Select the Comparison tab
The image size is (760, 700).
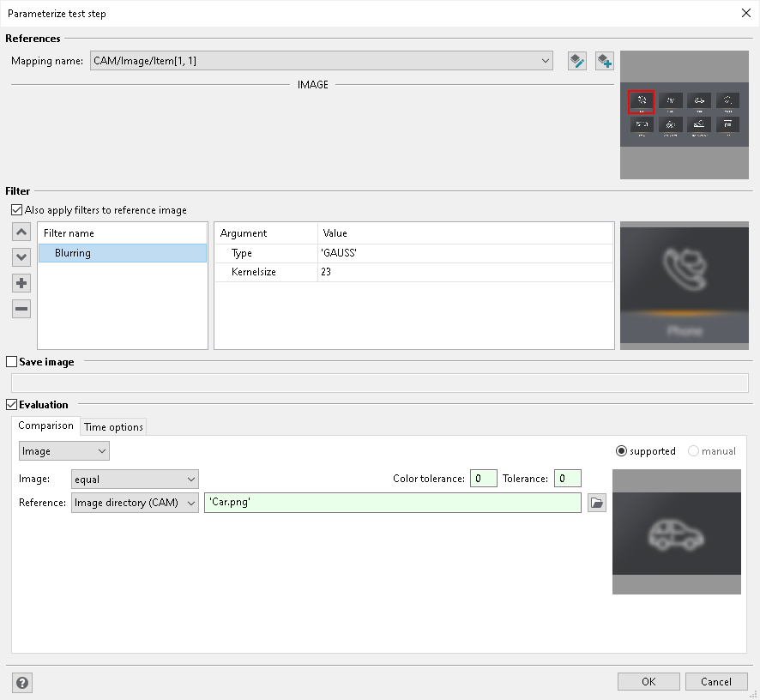pos(45,425)
